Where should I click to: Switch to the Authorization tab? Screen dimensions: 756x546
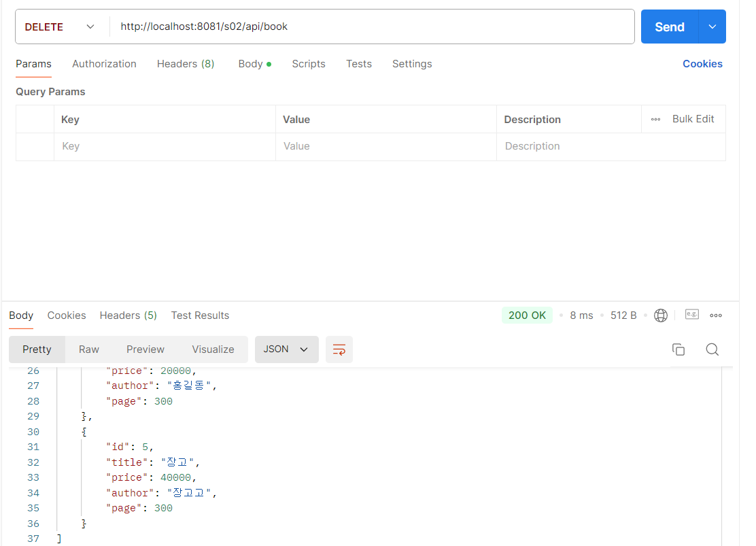104,63
